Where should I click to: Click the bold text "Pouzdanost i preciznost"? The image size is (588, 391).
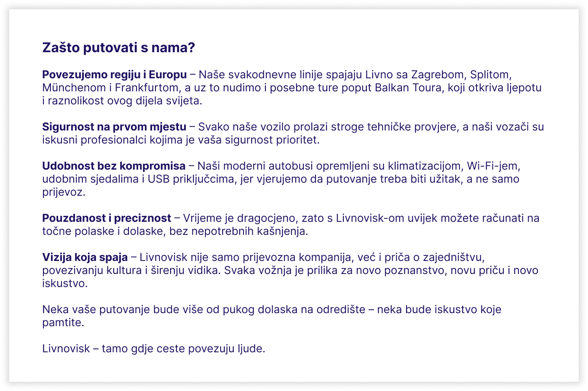[107, 218]
